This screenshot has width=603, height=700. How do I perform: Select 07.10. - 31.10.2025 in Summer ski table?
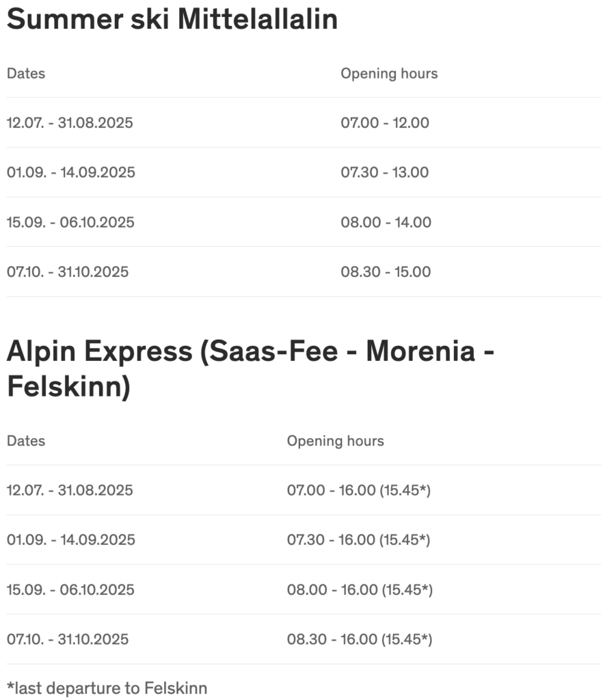pos(68,272)
